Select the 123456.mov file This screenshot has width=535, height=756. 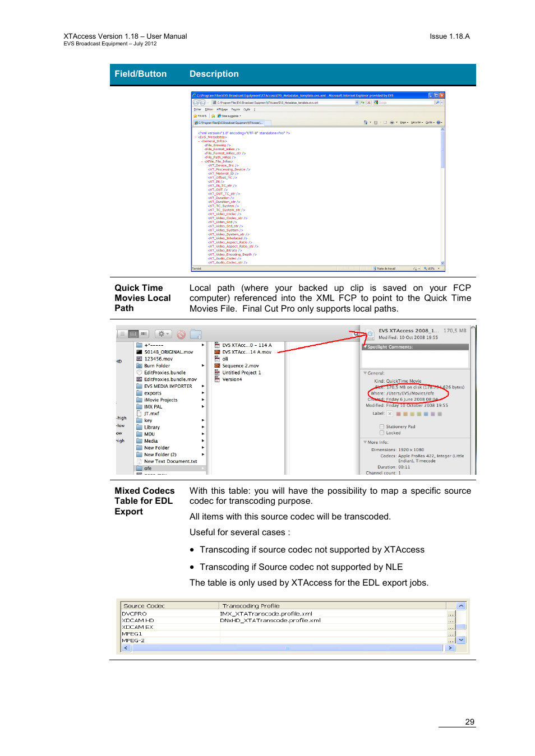point(155,359)
